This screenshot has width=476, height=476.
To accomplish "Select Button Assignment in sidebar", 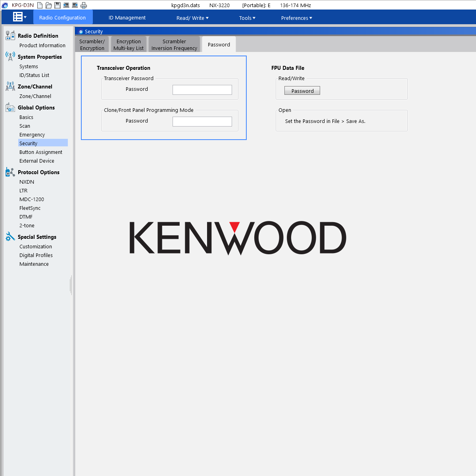I will (x=41, y=152).
